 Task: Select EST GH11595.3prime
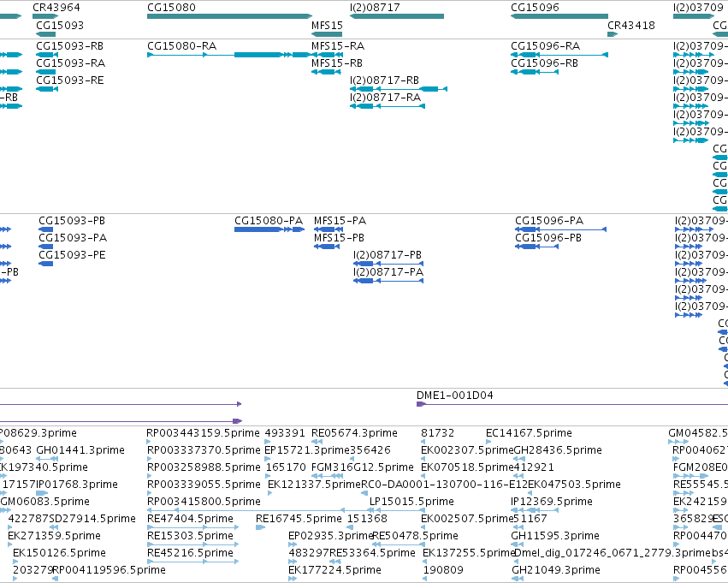click(555, 536)
